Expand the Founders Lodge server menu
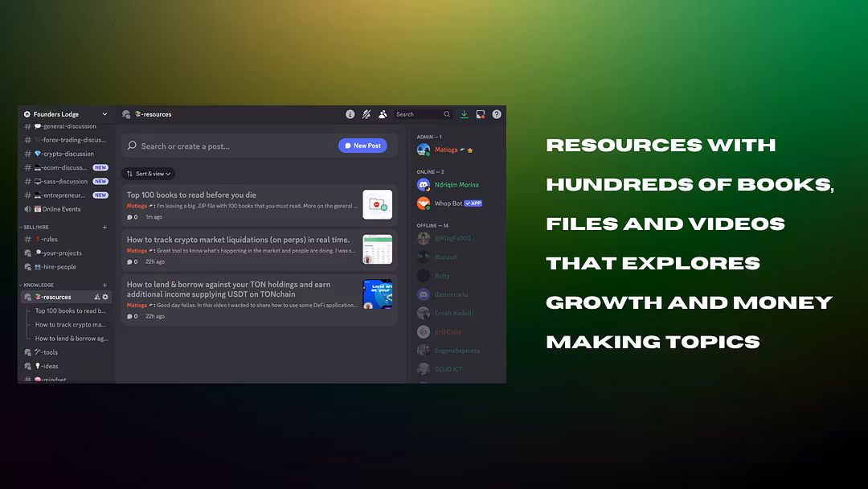This screenshot has height=489, width=868. tap(66, 114)
